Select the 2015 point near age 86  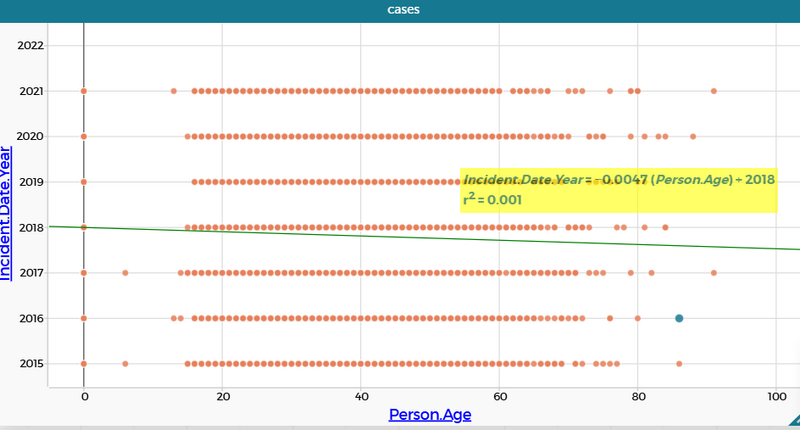(679, 364)
